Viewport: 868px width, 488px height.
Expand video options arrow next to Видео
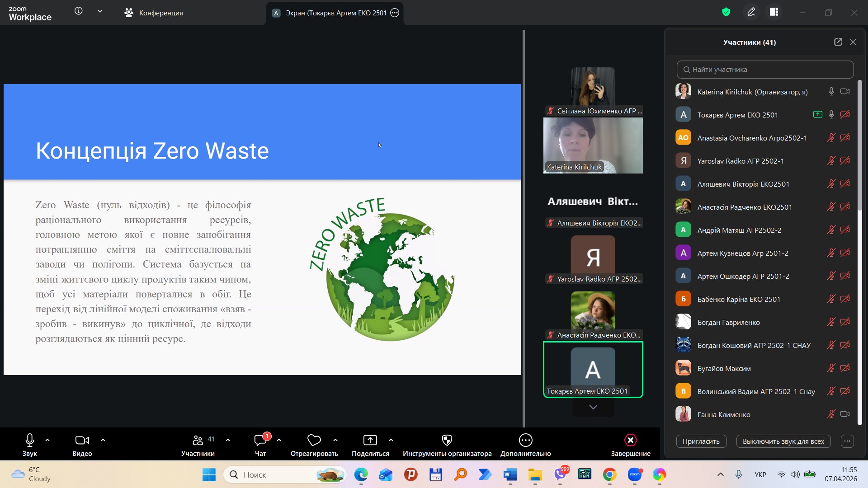coord(103,440)
